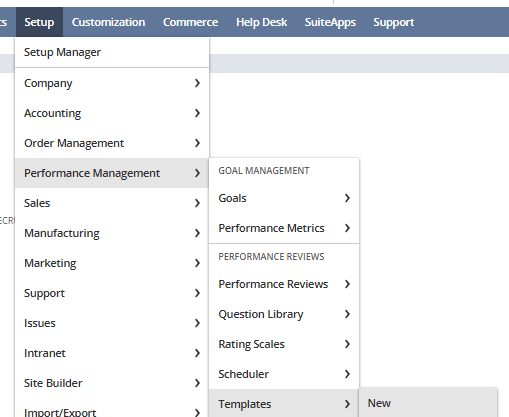Expand Scheduler chevron arrow

click(347, 374)
